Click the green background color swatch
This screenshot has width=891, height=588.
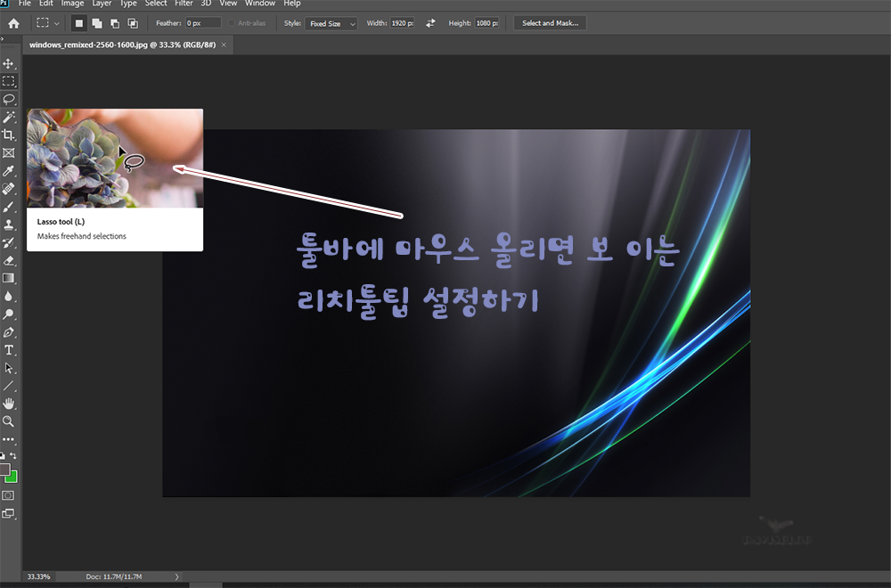pyautogui.click(x=12, y=478)
